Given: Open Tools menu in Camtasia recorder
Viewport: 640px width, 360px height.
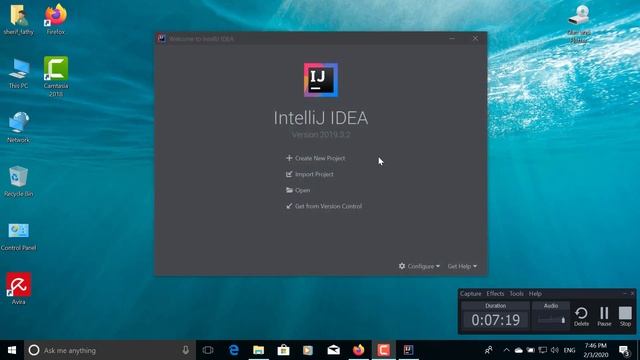Looking at the screenshot, I should pos(516,293).
